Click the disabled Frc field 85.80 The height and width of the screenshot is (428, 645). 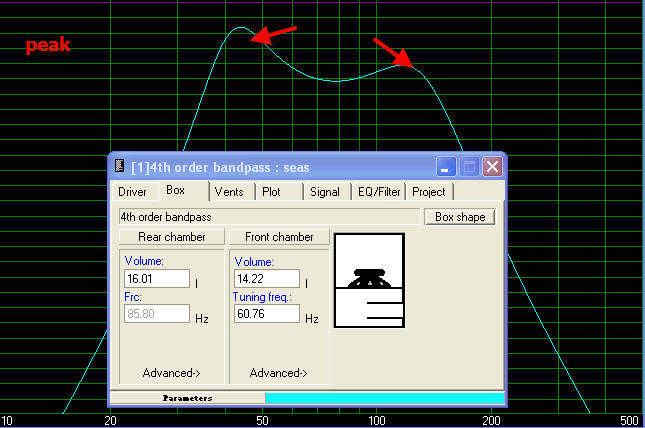[x=157, y=314]
